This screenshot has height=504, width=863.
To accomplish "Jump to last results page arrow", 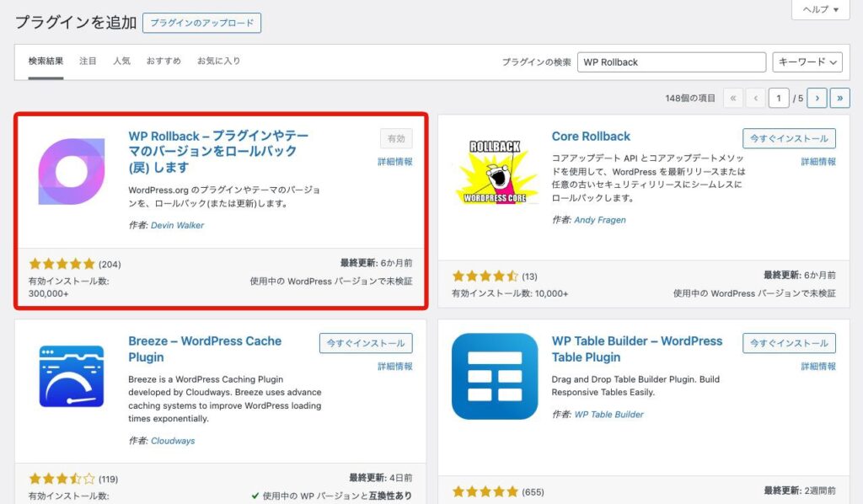I will (840, 98).
